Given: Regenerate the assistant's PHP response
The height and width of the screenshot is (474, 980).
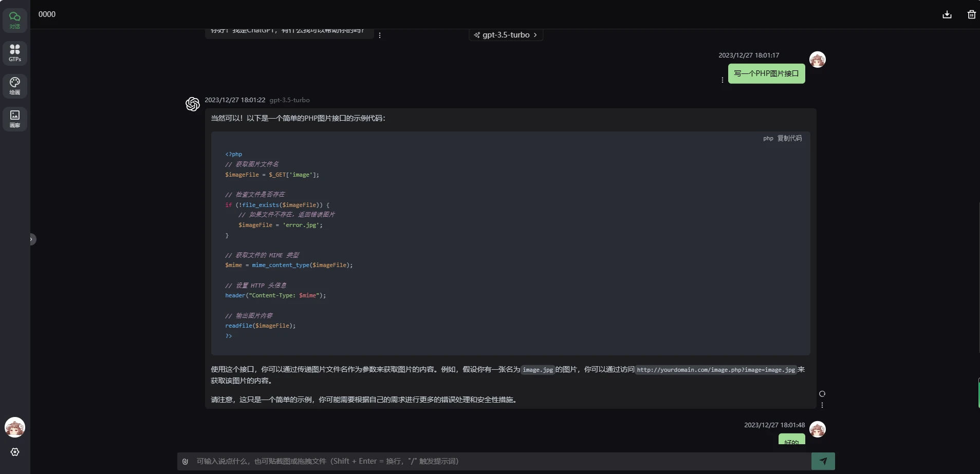Looking at the screenshot, I should point(822,394).
